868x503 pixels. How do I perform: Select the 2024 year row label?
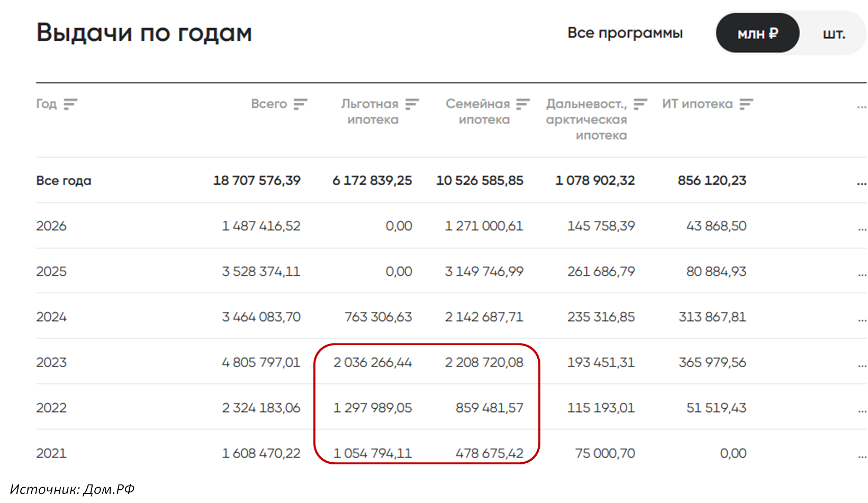[51, 317]
